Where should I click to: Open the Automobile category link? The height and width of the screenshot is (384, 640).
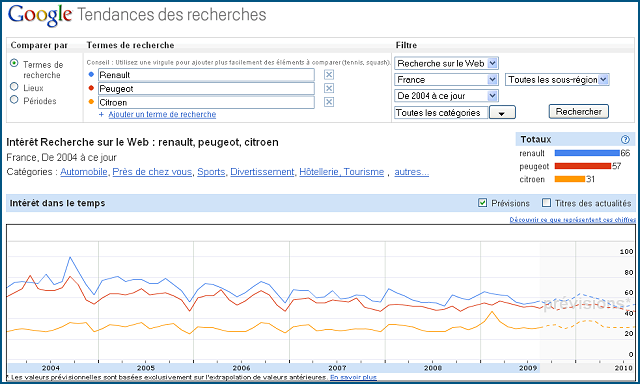84,172
